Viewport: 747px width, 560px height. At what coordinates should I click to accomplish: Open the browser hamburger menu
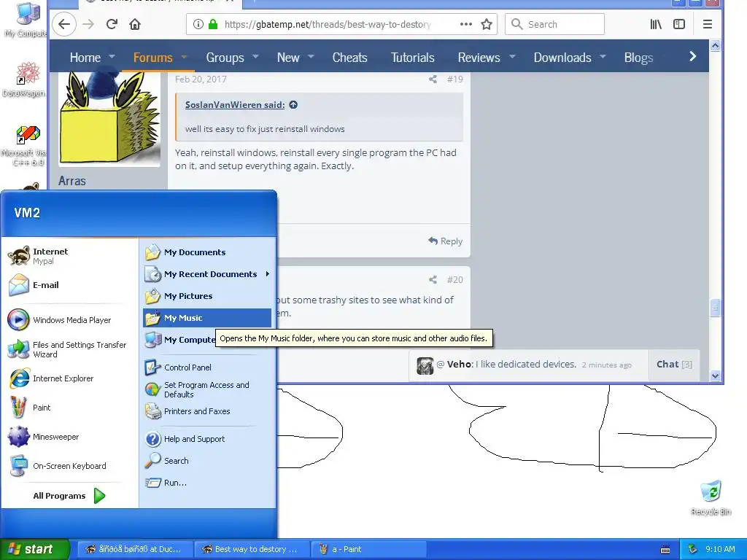point(708,24)
